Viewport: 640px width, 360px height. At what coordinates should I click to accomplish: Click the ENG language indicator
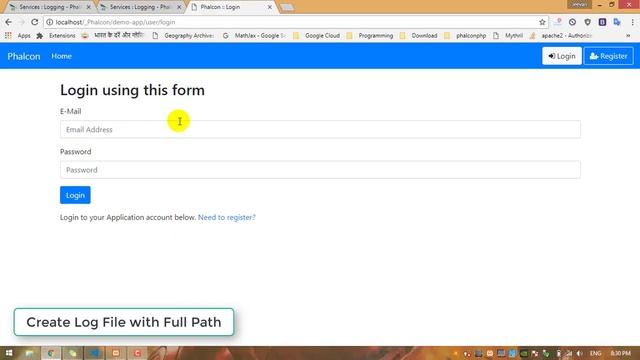[596, 353]
